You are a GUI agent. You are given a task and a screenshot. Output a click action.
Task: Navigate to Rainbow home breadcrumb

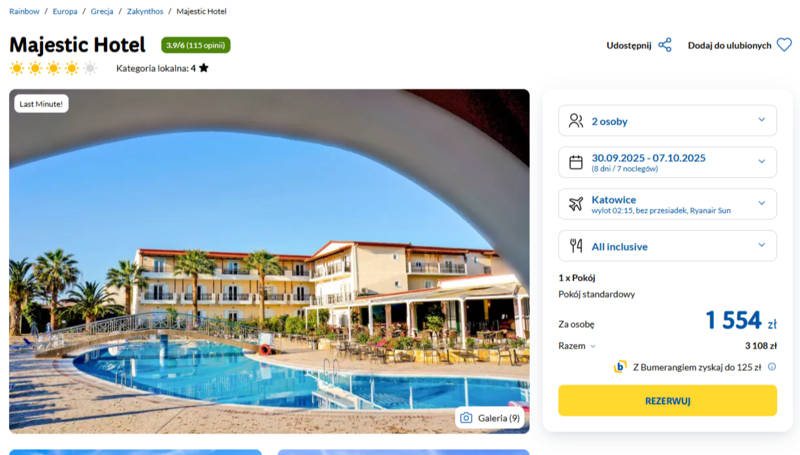pos(24,11)
